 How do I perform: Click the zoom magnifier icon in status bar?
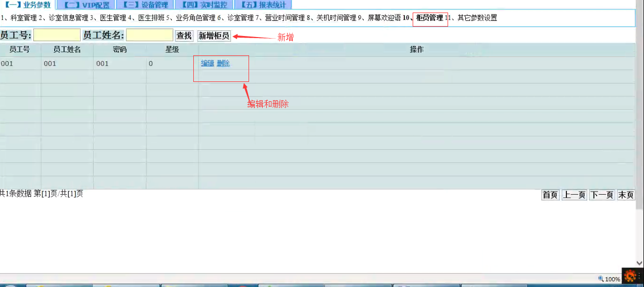point(601,279)
